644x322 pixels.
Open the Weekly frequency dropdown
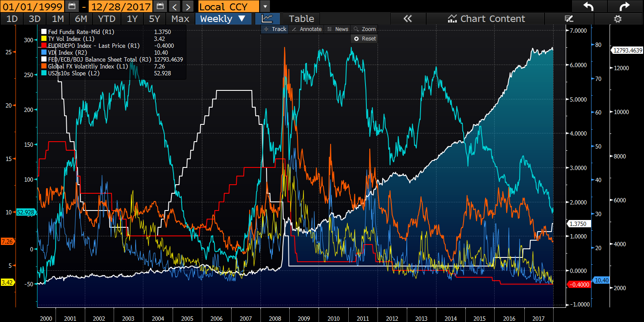tap(223, 19)
